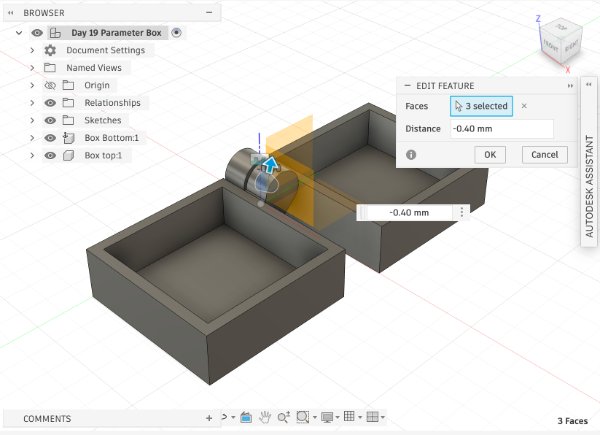Expand Edit Feature dialog double arrows
600x435 pixels.
pos(570,86)
